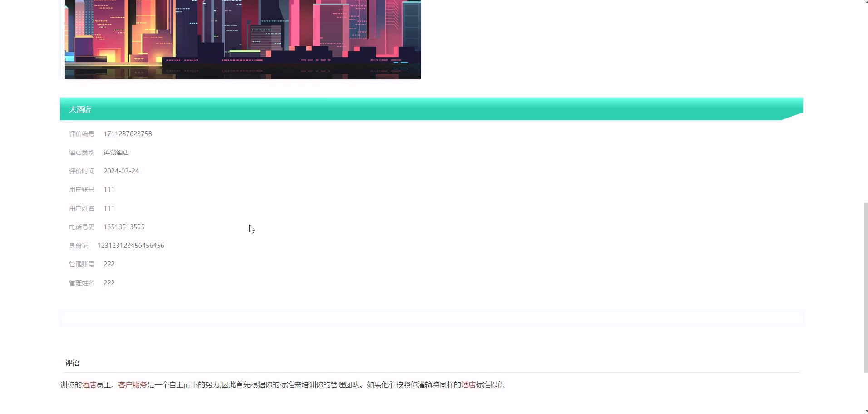Click the scroll-up arrow at top right
868x414 pixels.
(865, 2)
